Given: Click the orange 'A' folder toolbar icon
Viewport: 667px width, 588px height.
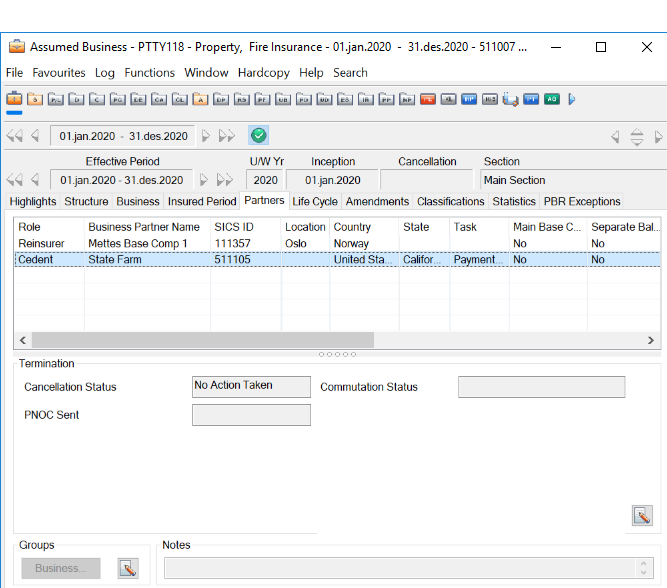Looking at the screenshot, I should pos(200,99).
